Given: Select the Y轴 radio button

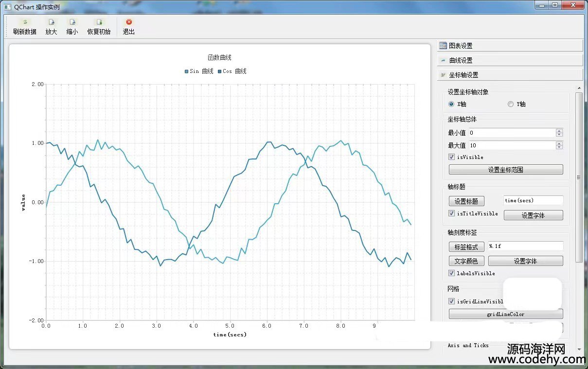Looking at the screenshot, I should tap(511, 104).
